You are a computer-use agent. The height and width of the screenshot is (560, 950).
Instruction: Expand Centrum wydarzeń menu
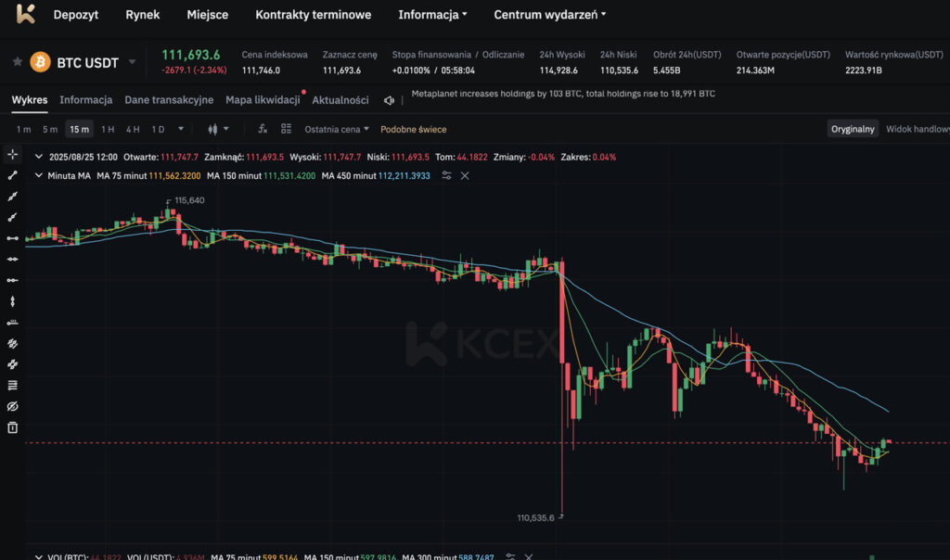(x=549, y=15)
